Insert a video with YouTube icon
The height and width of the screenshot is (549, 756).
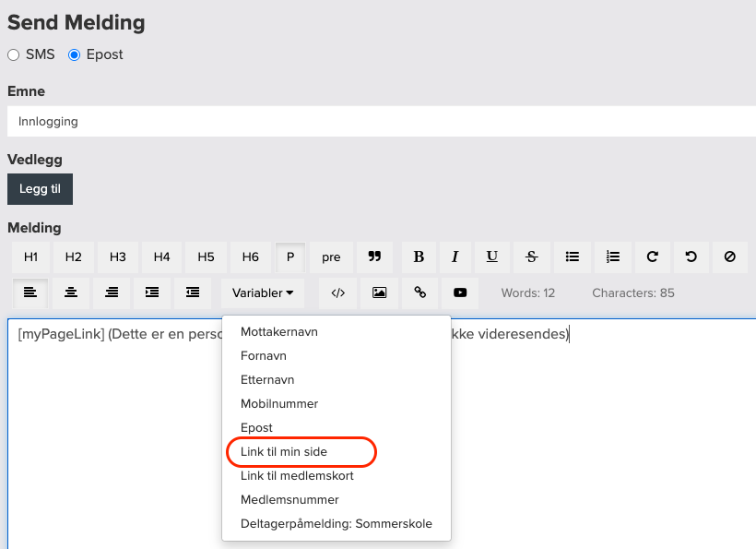tap(460, 292)
